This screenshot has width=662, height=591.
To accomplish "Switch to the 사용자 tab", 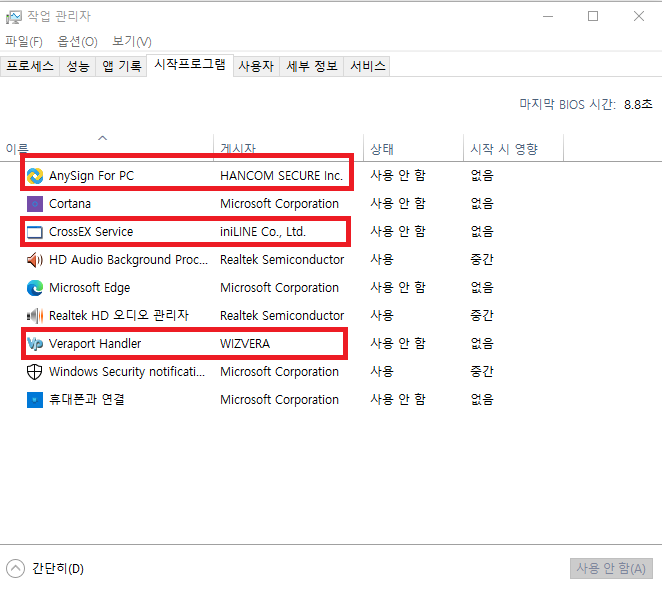I will (256, 66).
